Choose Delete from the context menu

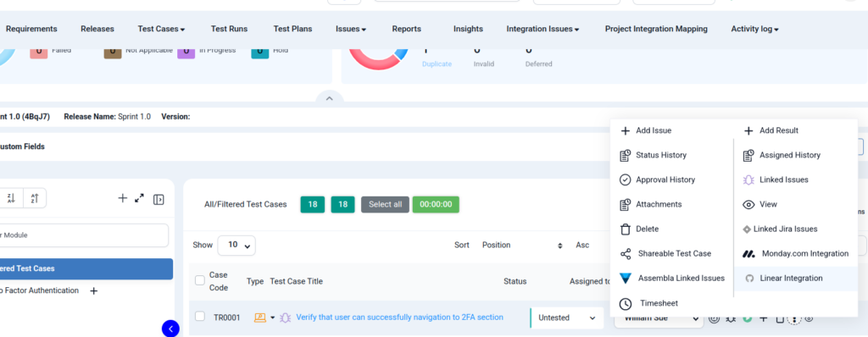[x=639, y=229]
